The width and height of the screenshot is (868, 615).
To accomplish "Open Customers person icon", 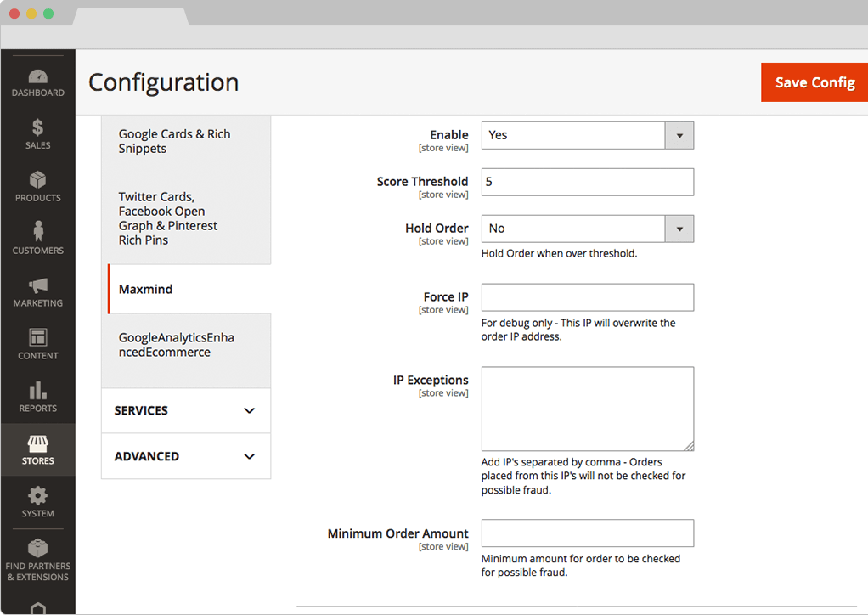I will tap(37, 231).
